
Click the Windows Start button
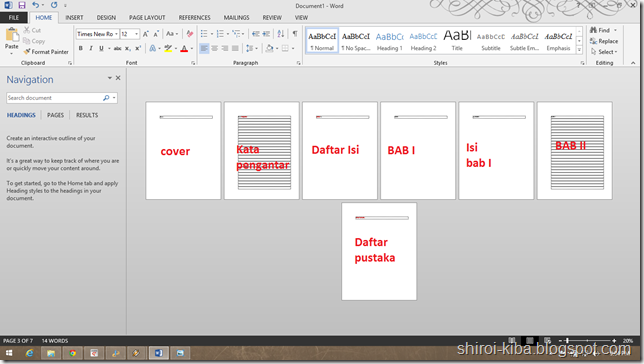pos(9,353)
